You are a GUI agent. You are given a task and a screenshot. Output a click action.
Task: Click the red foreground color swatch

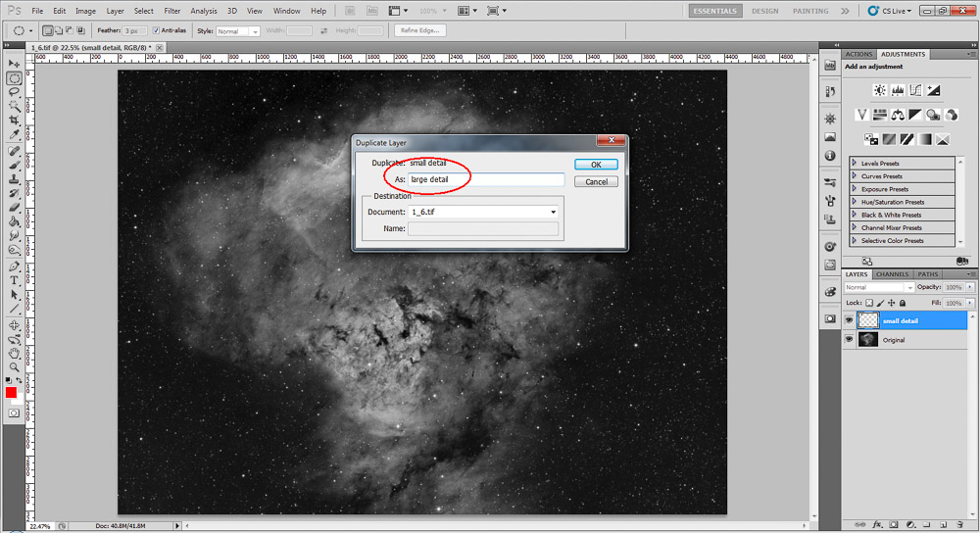tap(11, 393)
